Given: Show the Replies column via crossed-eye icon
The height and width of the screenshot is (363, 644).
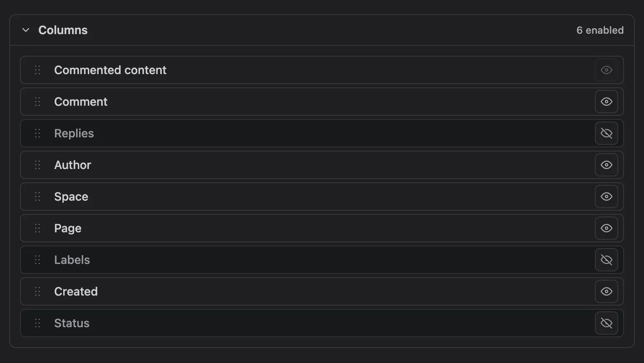Looking at the screenshot, I should [x=606, y=133].
